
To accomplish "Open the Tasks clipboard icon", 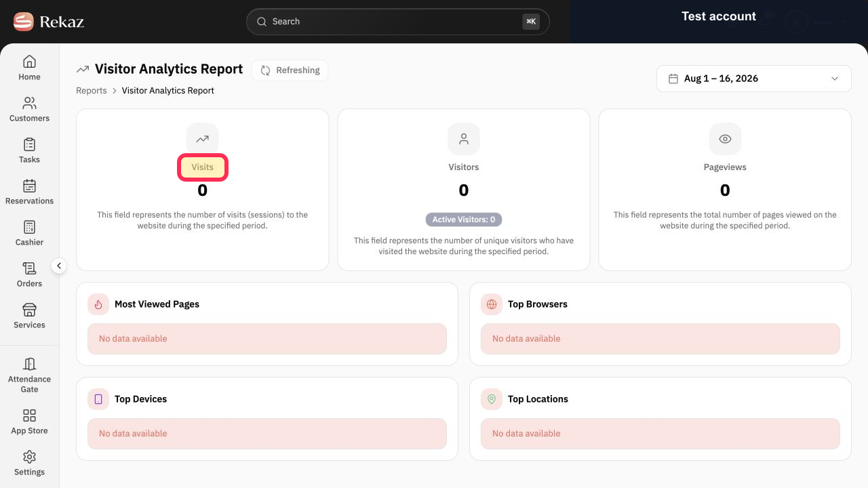I will point(29,144).
